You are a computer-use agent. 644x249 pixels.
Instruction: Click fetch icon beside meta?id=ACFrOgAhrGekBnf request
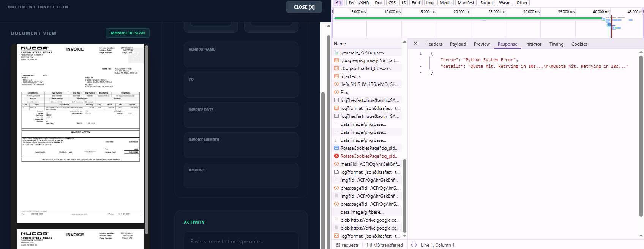coord(336,164)
